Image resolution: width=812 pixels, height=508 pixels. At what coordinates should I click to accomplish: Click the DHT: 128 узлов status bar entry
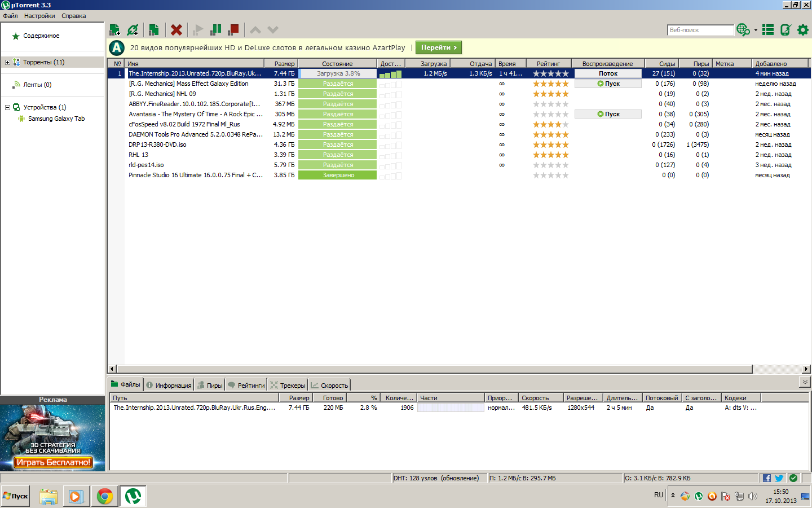(436, 478)
